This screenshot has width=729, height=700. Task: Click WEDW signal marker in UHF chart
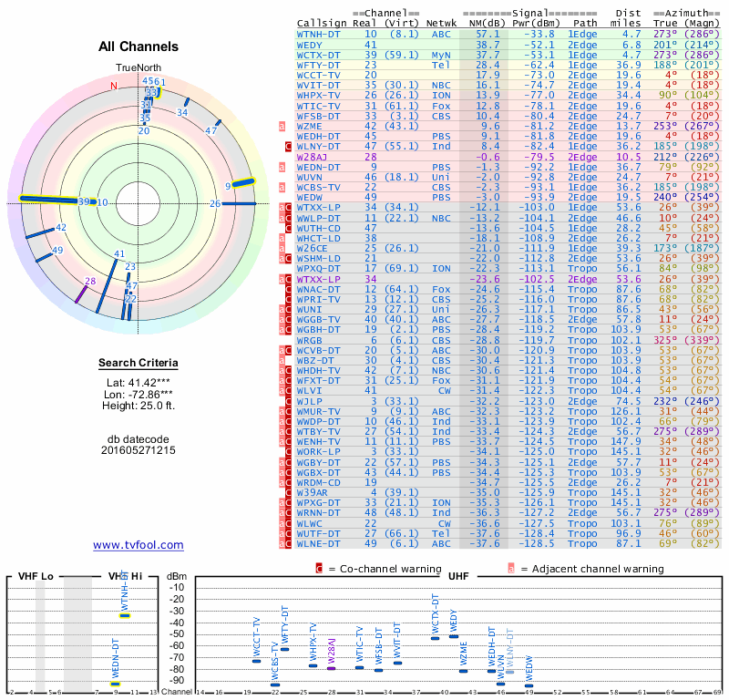pos(529,685)
